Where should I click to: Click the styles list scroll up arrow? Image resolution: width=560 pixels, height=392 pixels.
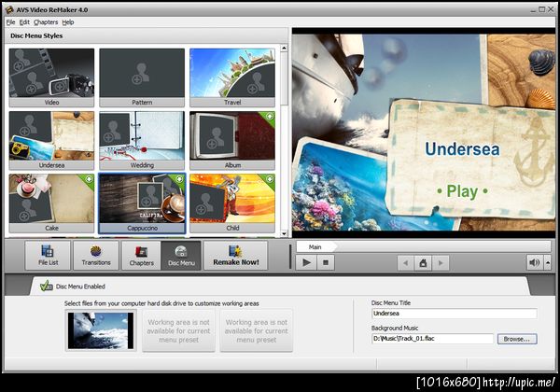[x=284, y=48]
